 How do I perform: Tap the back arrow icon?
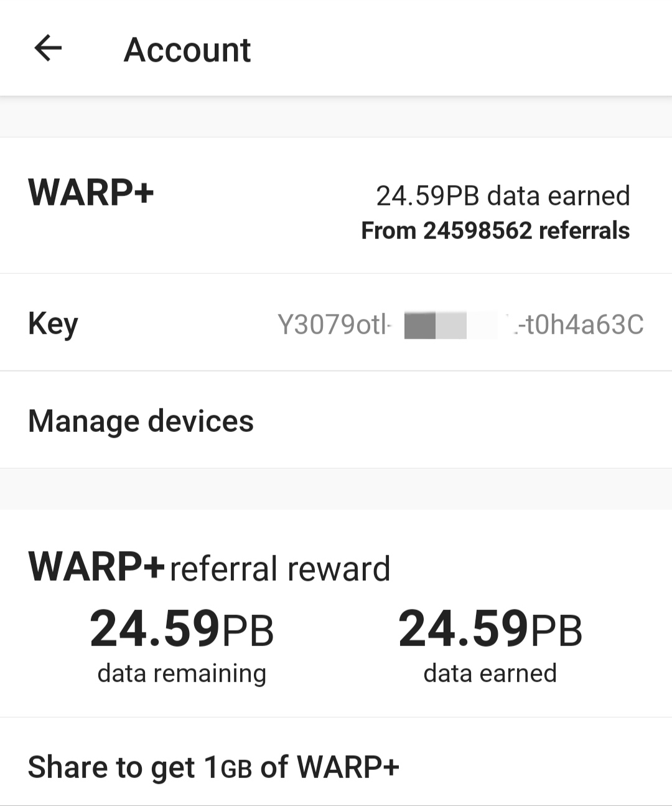[x=48, y=49]
